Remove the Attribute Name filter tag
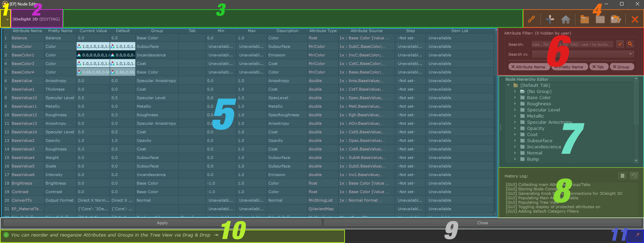 tap(513, 67)
